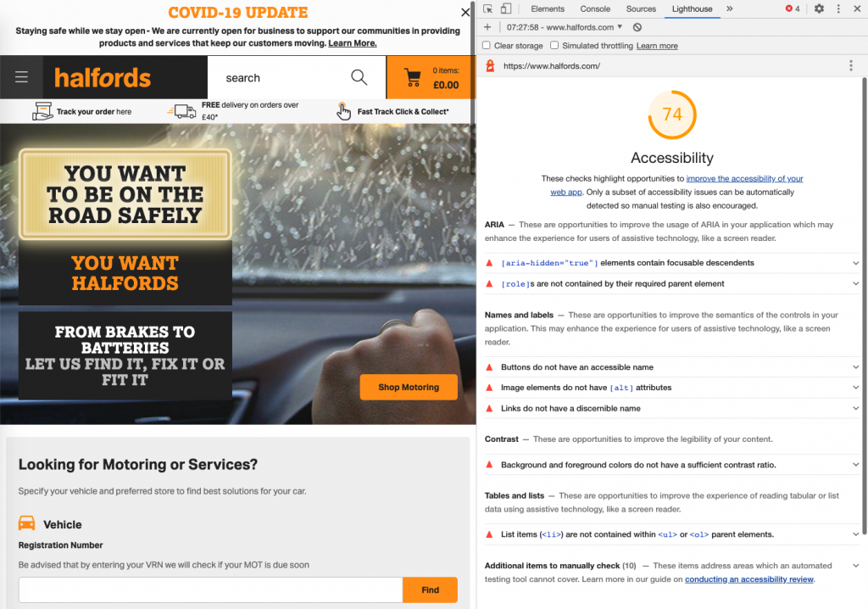Click warning triangle beside List items audit

[489, 534]
